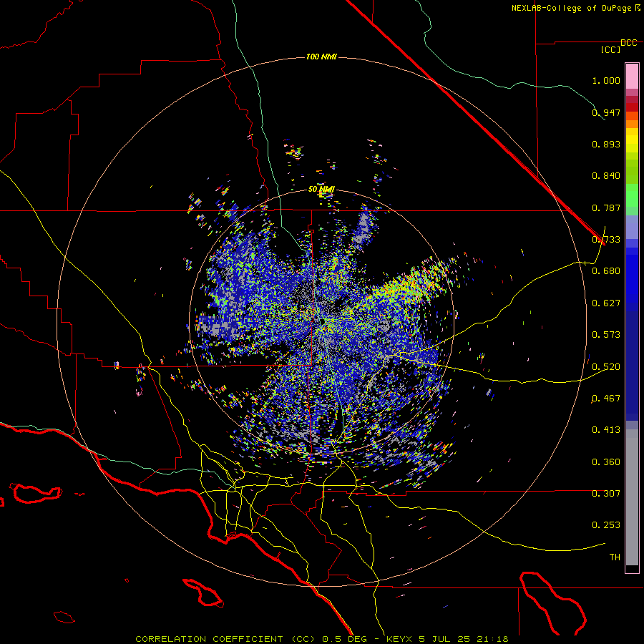Screen dimensions: 644x644
Task: Click the 0.413 scale value
Action: (606, 430)
